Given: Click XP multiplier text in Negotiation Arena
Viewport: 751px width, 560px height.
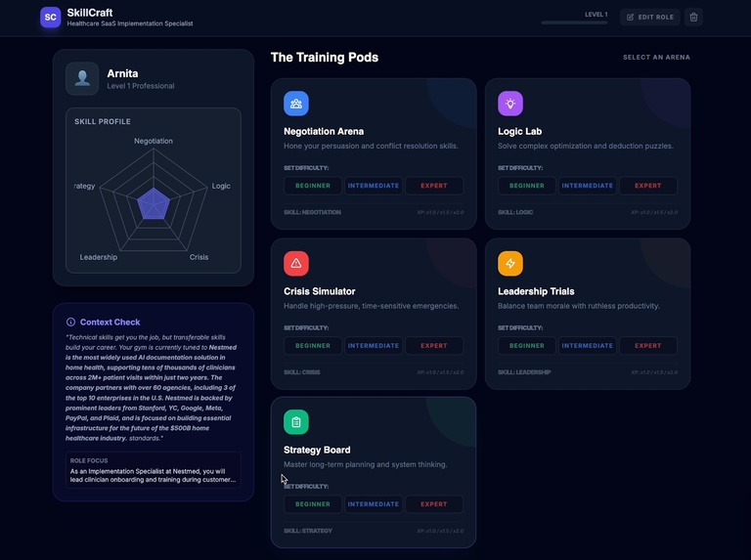Looking at the screenshot, I should (440, 212).
